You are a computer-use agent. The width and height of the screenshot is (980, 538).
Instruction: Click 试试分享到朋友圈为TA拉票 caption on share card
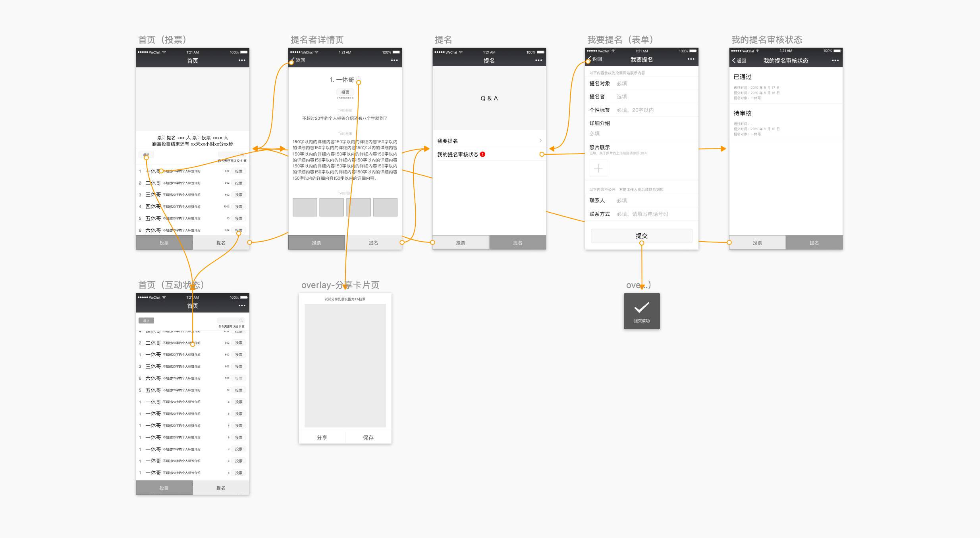pos(345,299)
